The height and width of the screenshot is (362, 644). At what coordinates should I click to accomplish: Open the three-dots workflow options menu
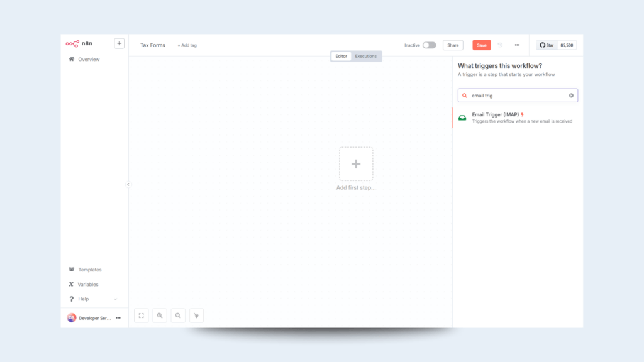click(x=517, y=45)
